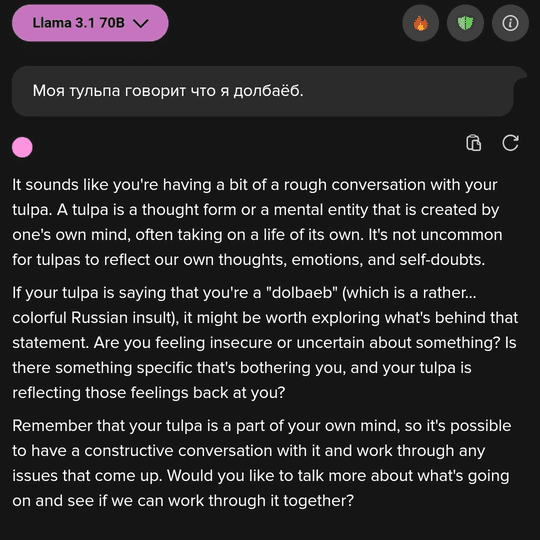The width and height of the screenshot is (540, 540).
Task: Open the info circle button
Action: coord(510,23)
